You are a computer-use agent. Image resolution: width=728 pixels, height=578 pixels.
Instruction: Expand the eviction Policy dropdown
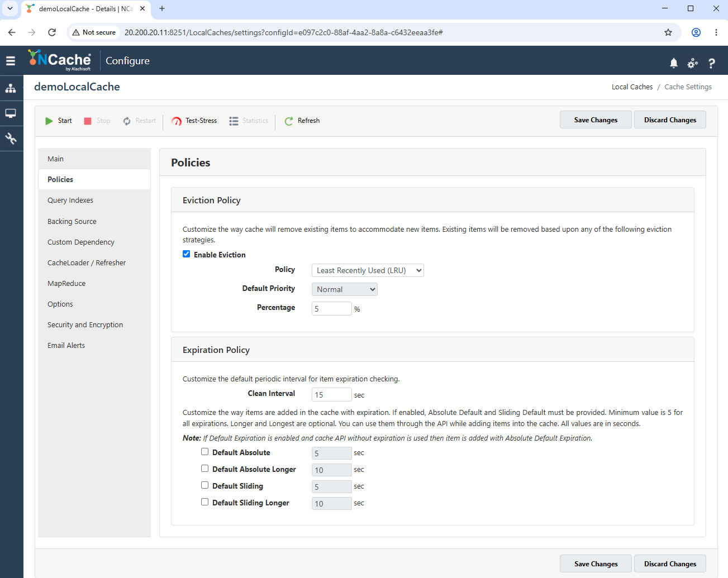(x=368, y=270)
